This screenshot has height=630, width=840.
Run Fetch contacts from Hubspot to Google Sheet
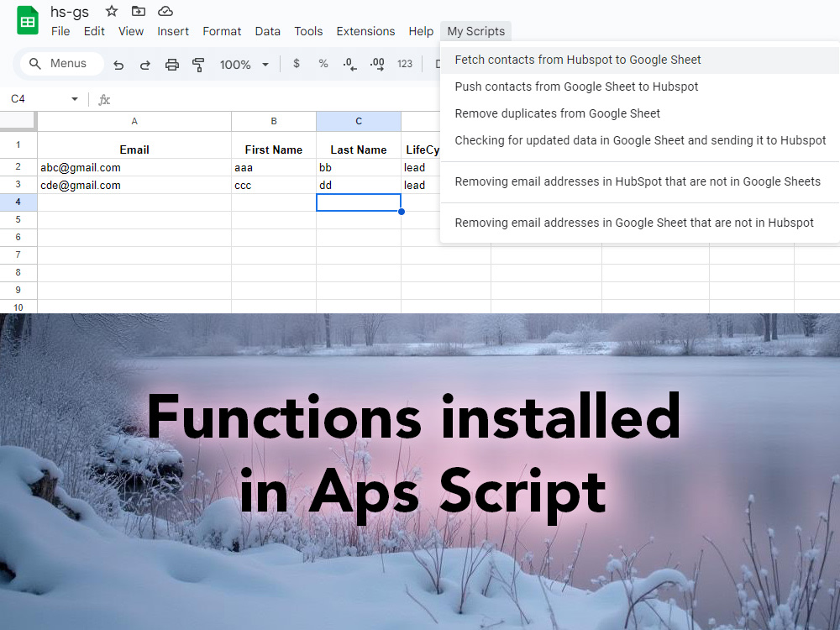pos(639,60)
